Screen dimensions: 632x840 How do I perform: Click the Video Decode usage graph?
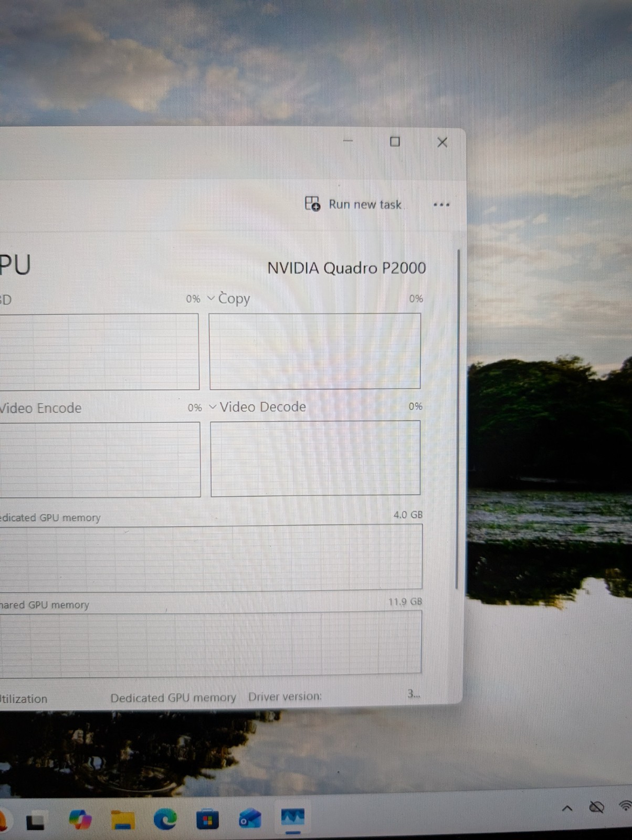pos(315,458)
